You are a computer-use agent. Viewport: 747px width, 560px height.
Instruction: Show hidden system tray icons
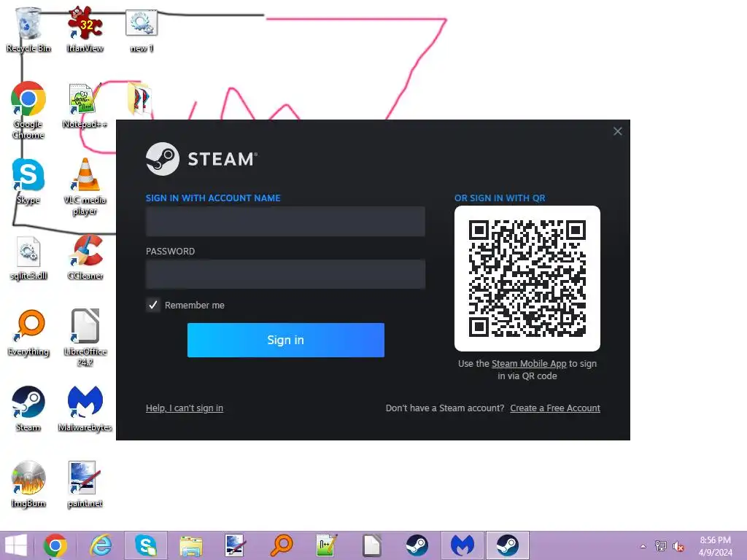click(643, 546)
